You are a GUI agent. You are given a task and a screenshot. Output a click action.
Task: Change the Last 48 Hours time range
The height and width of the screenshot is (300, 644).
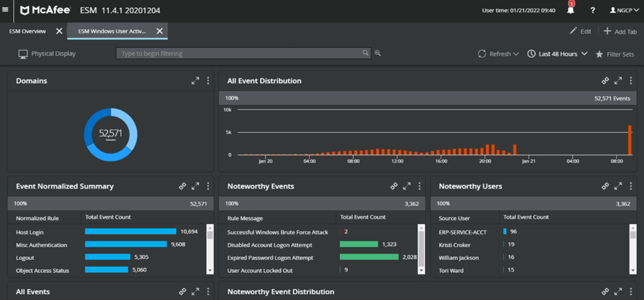pos(557,54)
